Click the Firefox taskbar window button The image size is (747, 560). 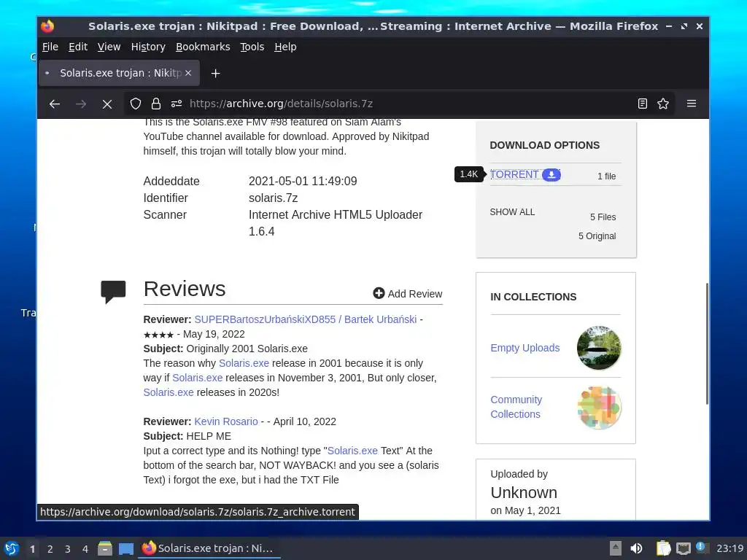[209, 548]
